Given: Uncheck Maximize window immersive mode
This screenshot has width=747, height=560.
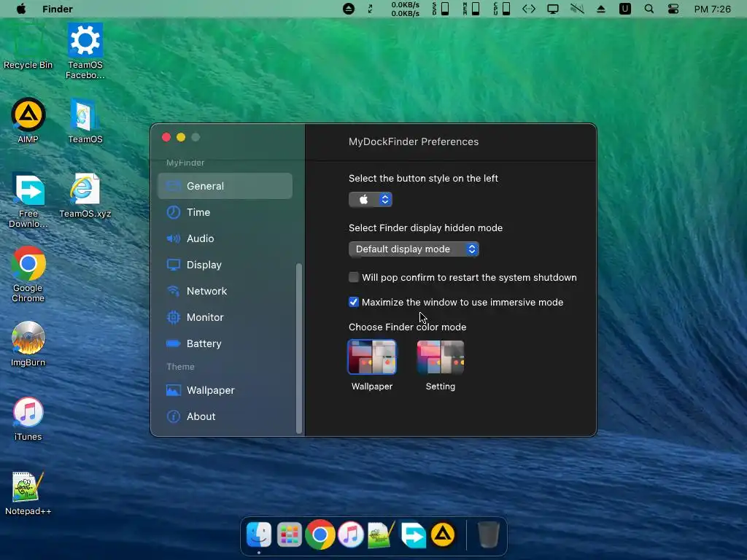Looking at the screenshot, I should click(354, 302).
